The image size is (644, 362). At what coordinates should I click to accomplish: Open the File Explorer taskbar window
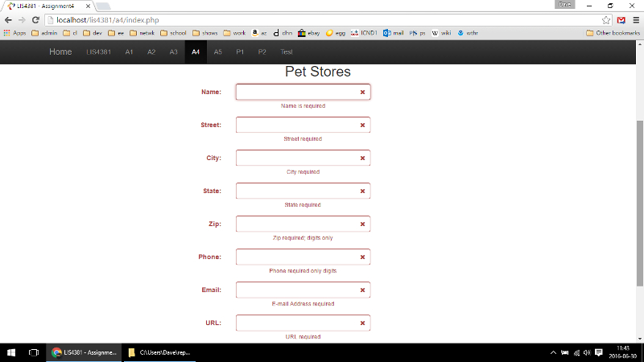159,352
